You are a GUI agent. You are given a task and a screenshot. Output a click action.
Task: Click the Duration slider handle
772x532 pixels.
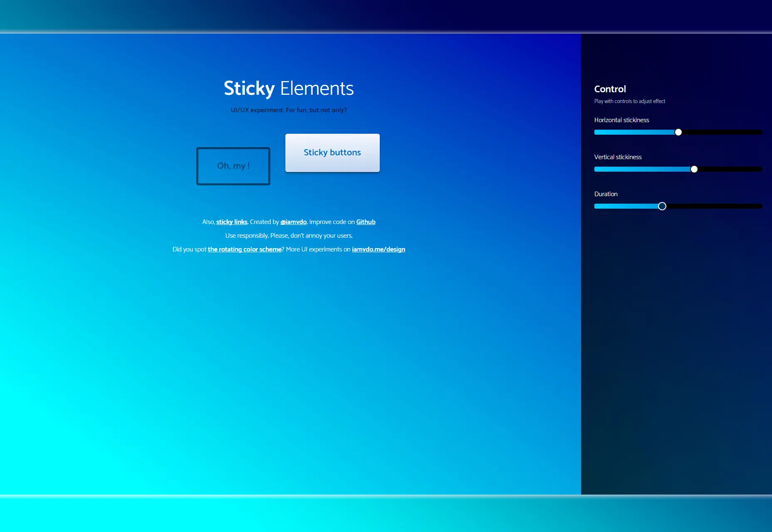coord(662,206)
